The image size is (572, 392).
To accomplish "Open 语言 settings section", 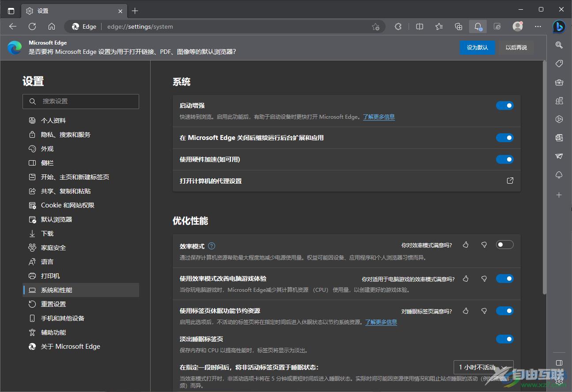I will [x=81, y=262].
